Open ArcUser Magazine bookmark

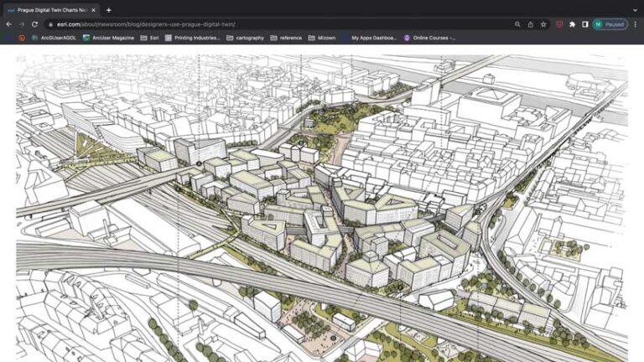pyautogui.click(x=108, y=38)
